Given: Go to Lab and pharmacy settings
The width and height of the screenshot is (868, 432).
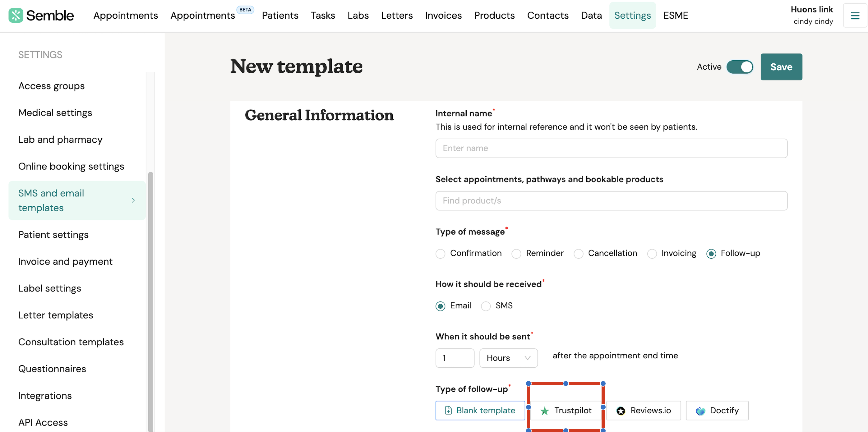Looking at the screenshot, I should pos(60,140).
